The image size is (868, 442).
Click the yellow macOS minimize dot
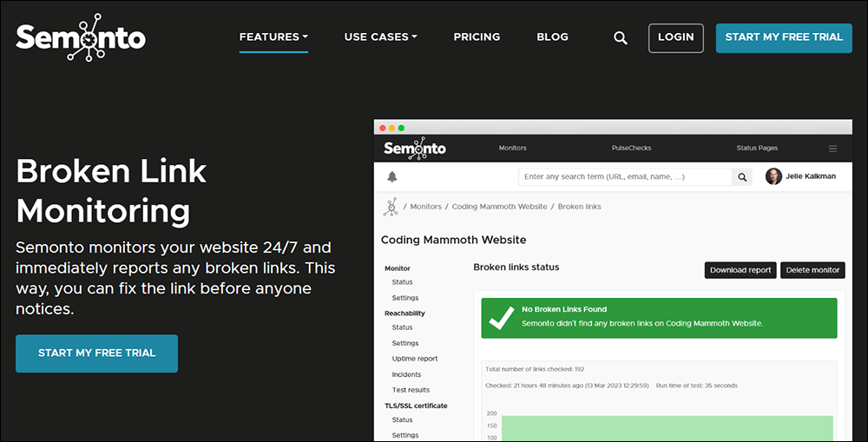(x=392, y=128)
